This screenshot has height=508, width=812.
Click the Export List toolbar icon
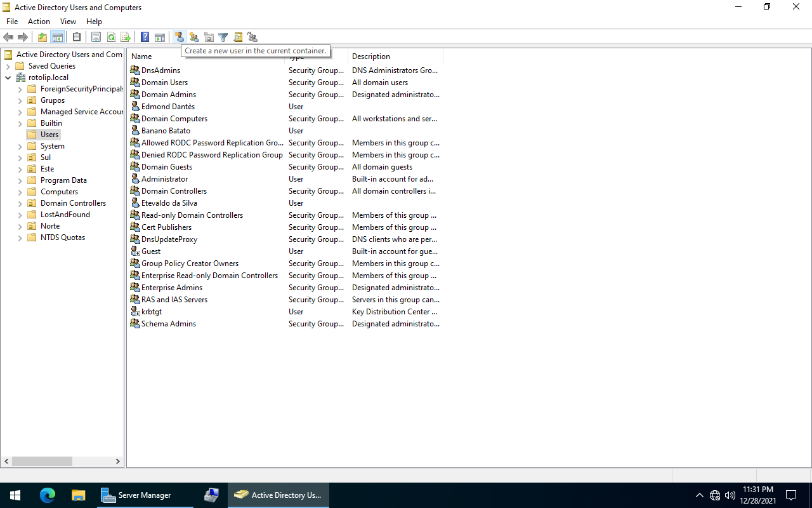(x=126, y=37)
